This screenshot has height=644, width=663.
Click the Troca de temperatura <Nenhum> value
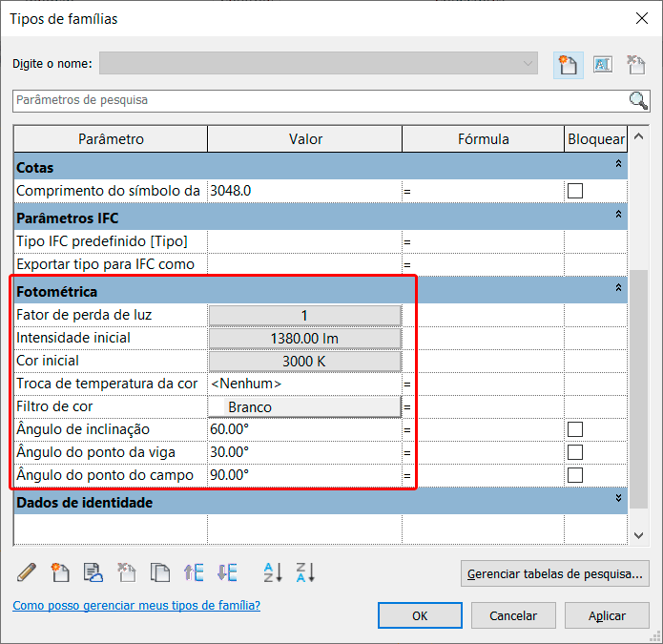coord(304,384)
